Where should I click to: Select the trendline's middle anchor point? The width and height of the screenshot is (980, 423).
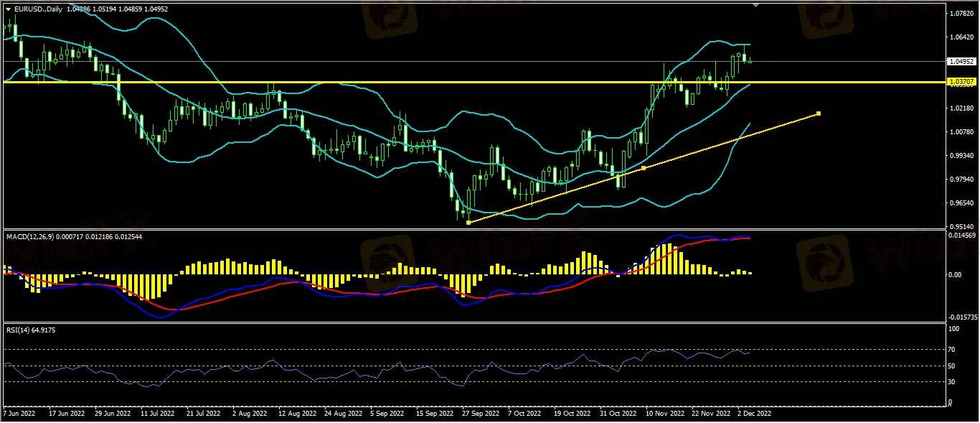(644, 167)
